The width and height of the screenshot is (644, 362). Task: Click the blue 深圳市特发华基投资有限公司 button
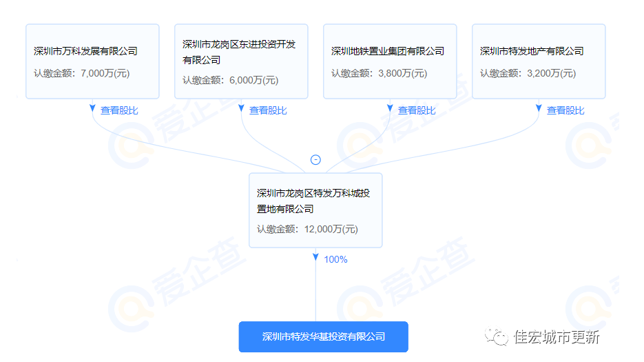click(323, 337)
